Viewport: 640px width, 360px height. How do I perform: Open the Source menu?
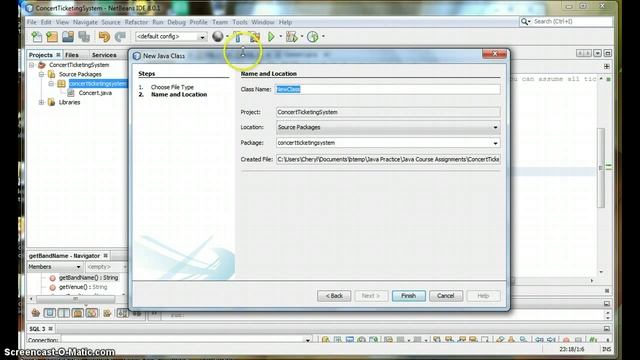[x=111, y=22]
